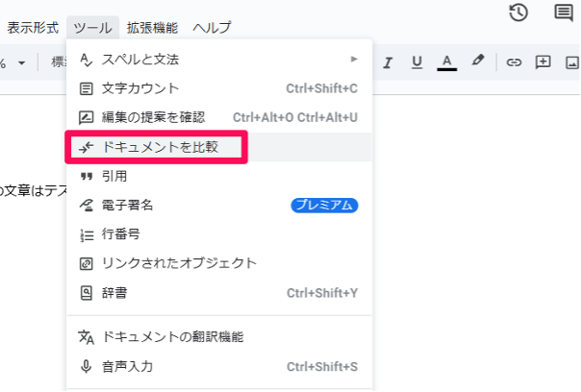Open version history clock icon
Screen dimensions: 581x392
[518, 12]
